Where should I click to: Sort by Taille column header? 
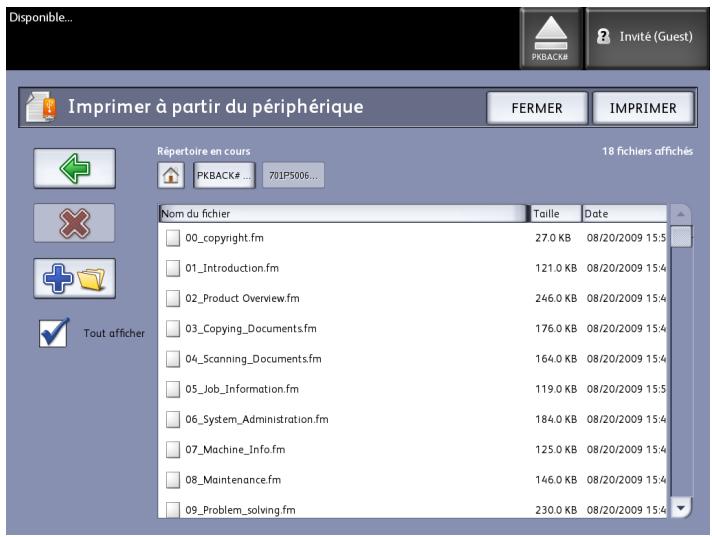click(x=556, y=213)
